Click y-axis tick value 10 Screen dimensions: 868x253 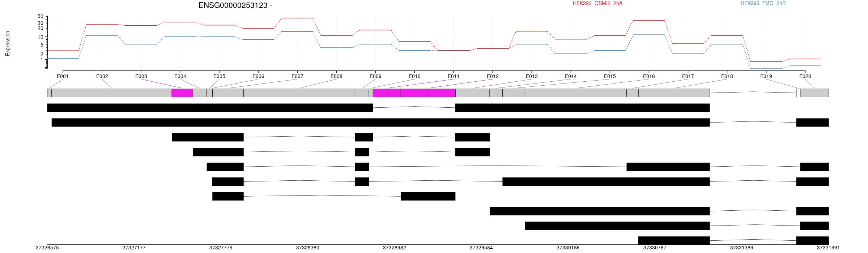pos(40,37)
